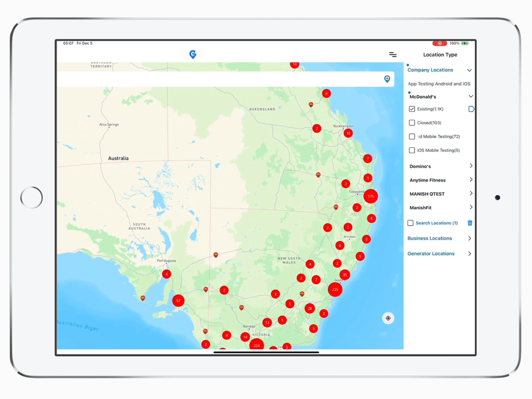Open the hamburger filter menu icon
The image size is (532, 399).
click(393, 55)
